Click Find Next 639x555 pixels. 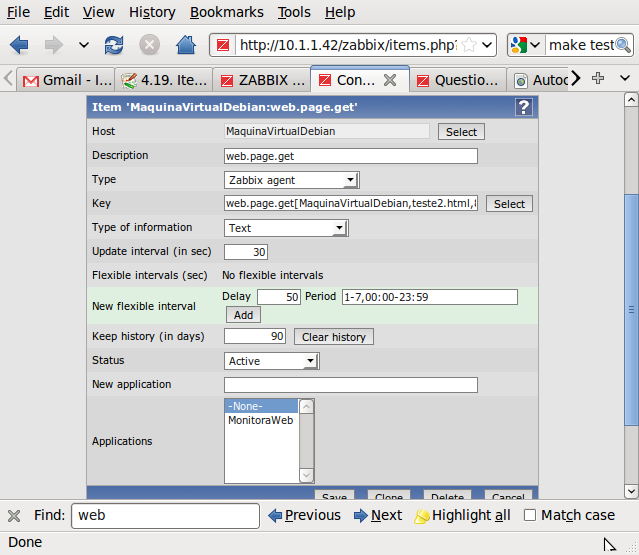click(x=378, y=515)
